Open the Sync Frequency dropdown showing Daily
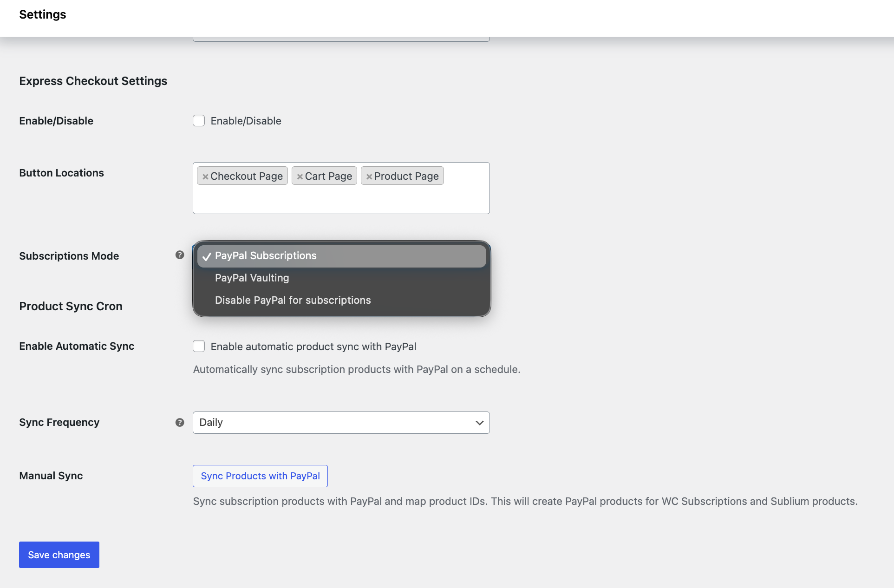 [341, 423]
